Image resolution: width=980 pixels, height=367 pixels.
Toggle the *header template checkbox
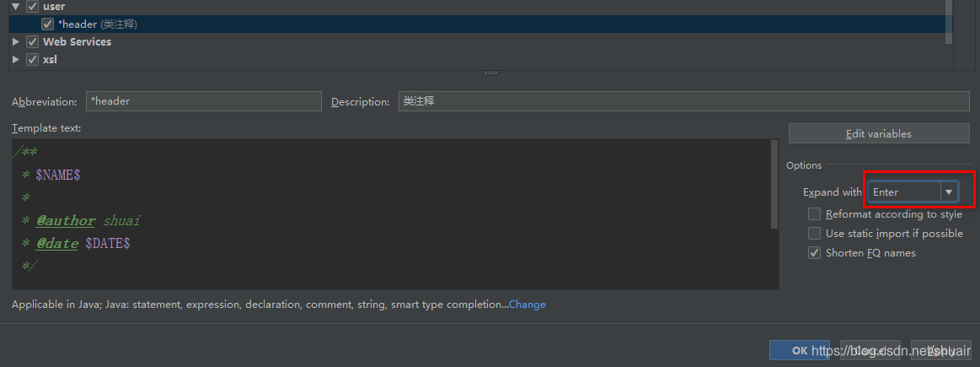(47, 24)
